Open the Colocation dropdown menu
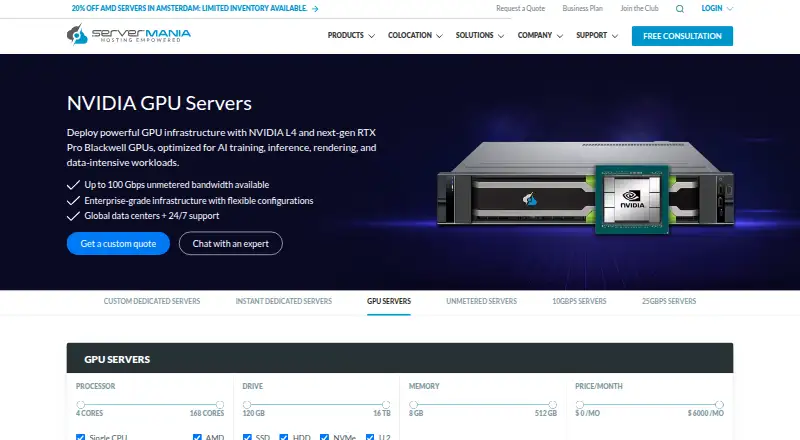 point(415,35)
